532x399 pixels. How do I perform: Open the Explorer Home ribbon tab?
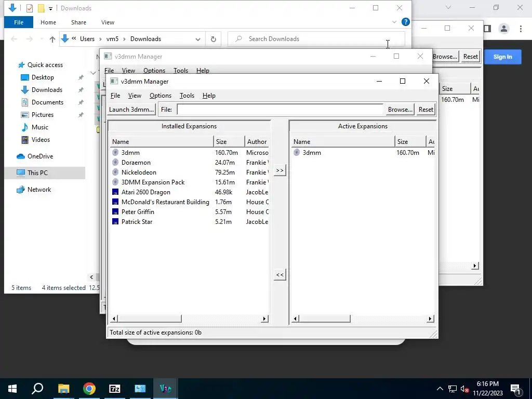coord(48,22)
